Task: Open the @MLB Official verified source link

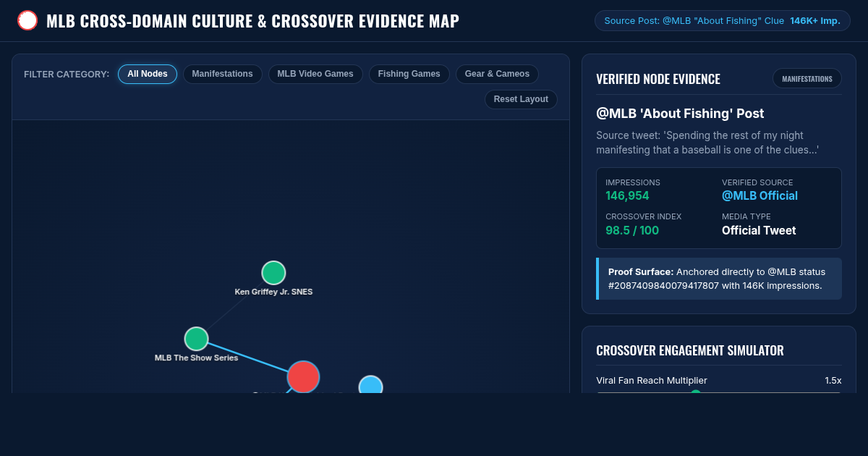Action: (759, 195)
